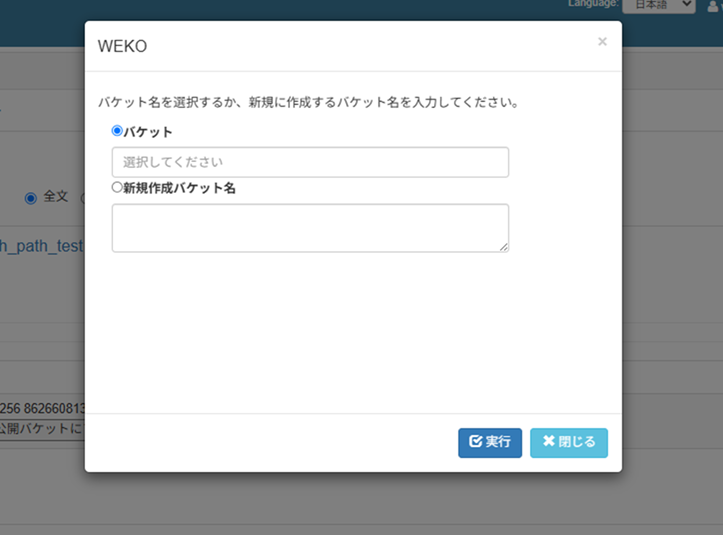Focus the new bucket name text area
The image size is (723, 535).
pos(310,228)
